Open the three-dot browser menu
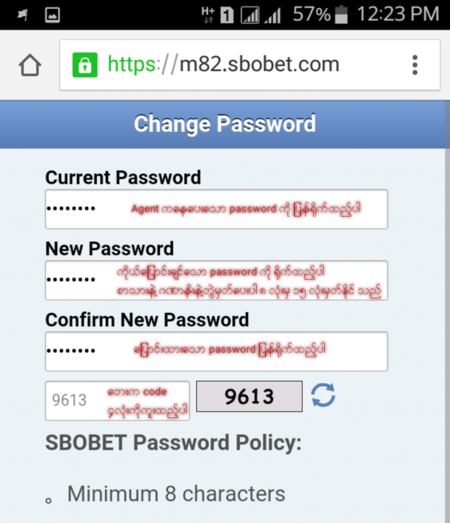 click(415, 65)
